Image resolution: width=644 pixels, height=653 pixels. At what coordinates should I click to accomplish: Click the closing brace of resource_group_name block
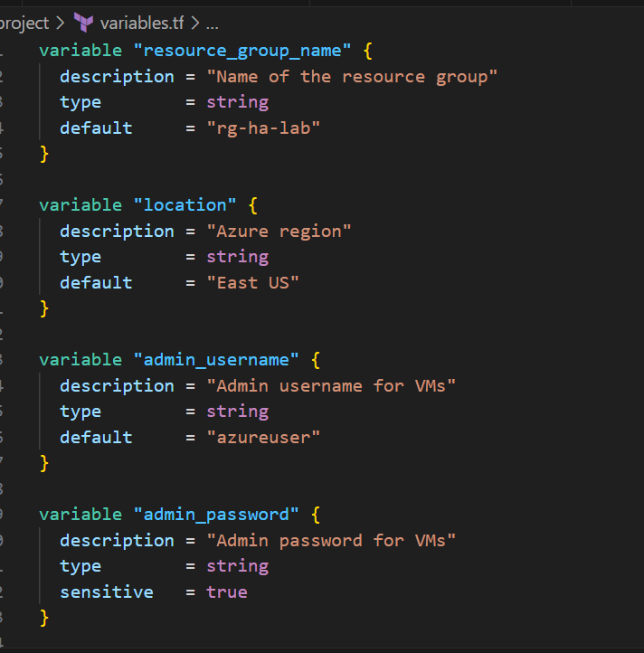point(43,154)
